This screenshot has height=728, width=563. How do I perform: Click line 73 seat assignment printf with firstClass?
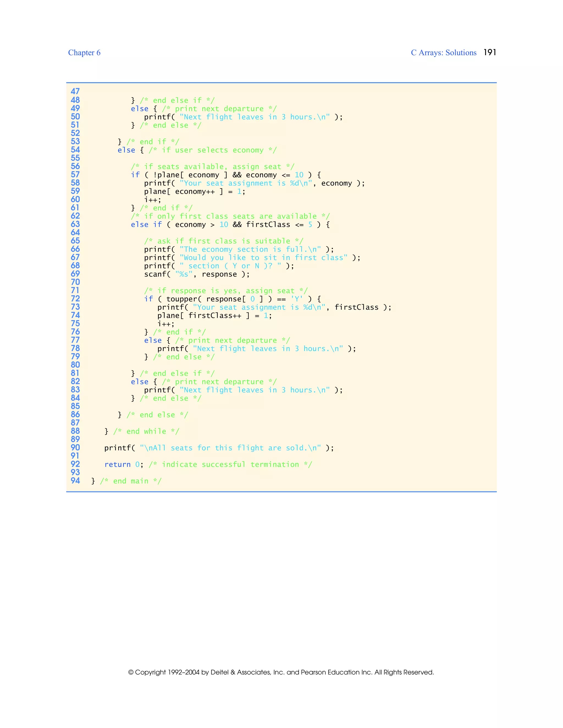(275, 307)
